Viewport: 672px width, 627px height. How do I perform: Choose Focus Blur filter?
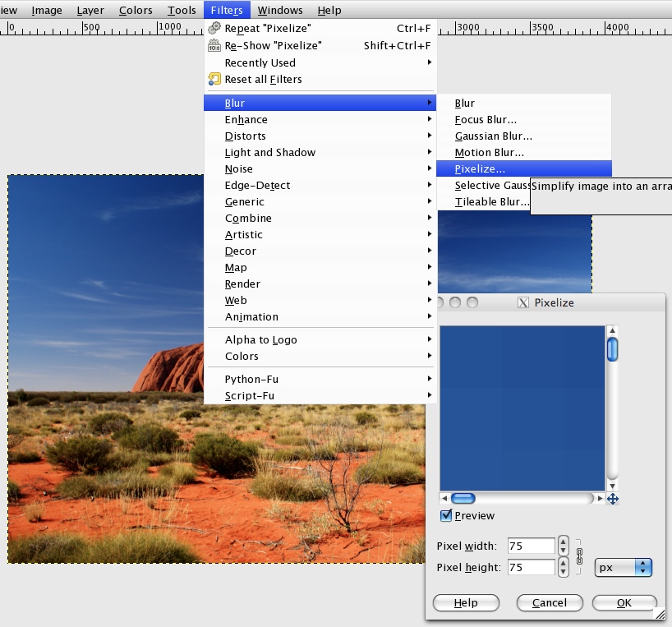point(523,120)
